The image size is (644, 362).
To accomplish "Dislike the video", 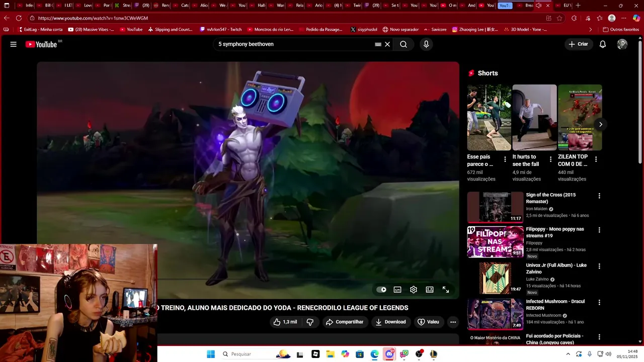I will click(x=310, y=322).
